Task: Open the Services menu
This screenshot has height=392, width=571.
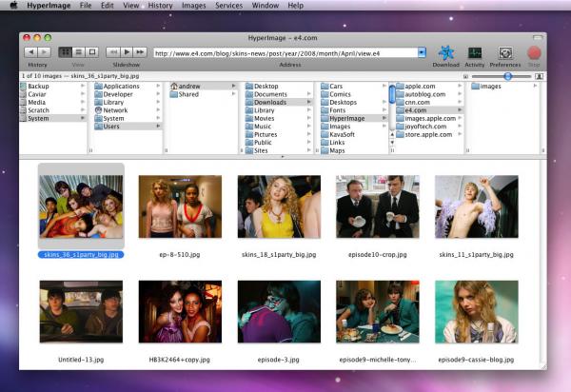Action: tap(228, 6)
